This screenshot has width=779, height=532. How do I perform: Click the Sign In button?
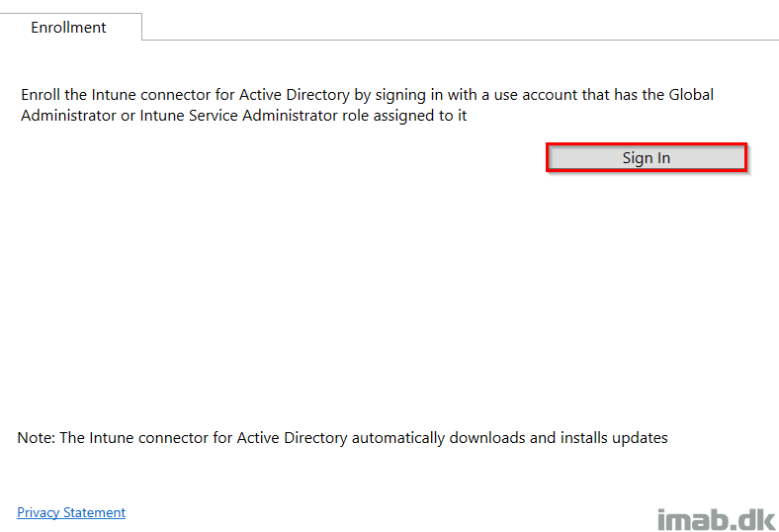[647, 158]
